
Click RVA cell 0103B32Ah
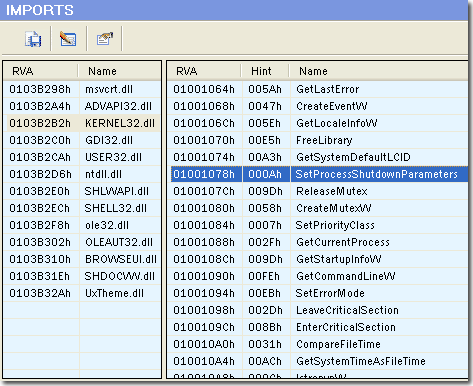tap(40, 293)
